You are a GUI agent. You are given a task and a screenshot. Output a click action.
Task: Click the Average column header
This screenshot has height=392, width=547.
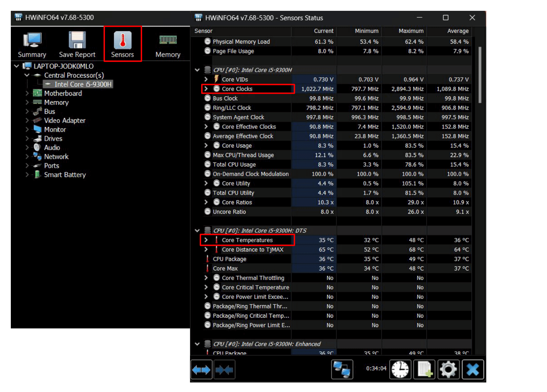[x=449, y=31]
